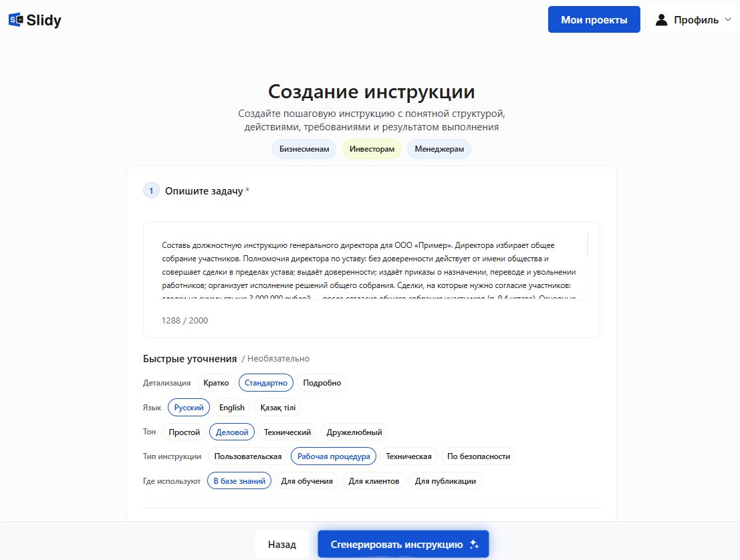
Task: Choose В базе знаний usage option
Action: tap(239, 480)
